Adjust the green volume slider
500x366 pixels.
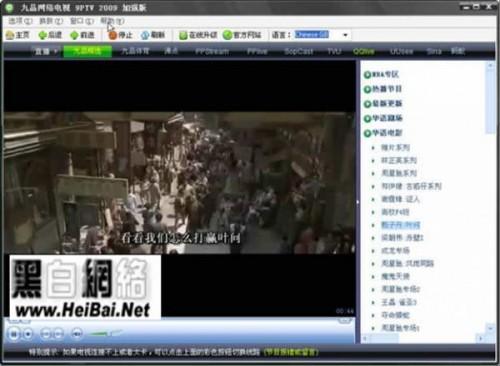click(x=106, y=333)
